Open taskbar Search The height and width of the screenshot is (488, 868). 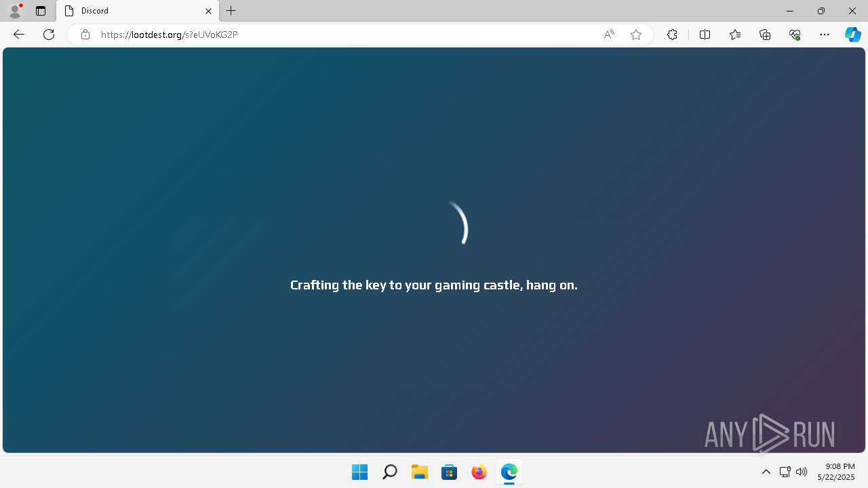click(x=389, y=472)
